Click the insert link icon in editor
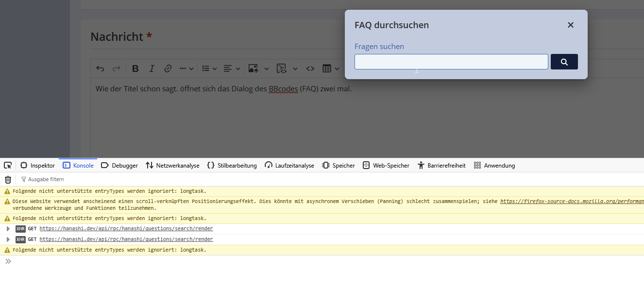The width and height of the screenshot is (644, 289). tap(168, 68)
